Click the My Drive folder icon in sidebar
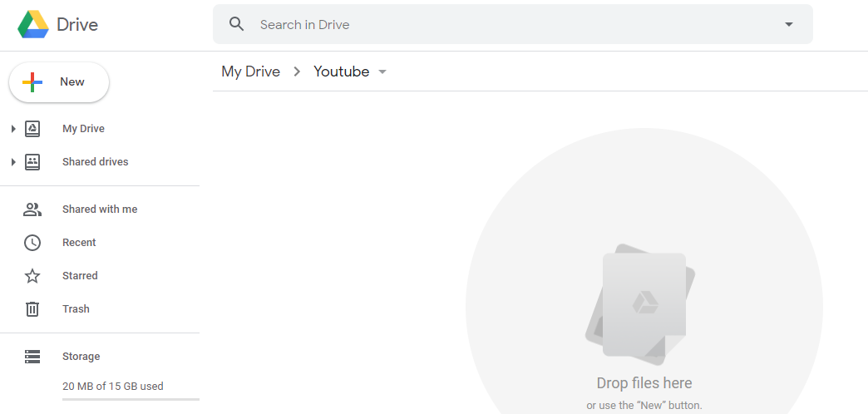 tap(32, 129)
